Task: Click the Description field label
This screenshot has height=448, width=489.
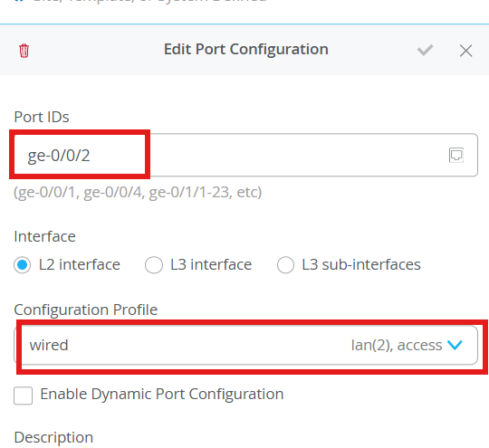Action: coord(53,437)
